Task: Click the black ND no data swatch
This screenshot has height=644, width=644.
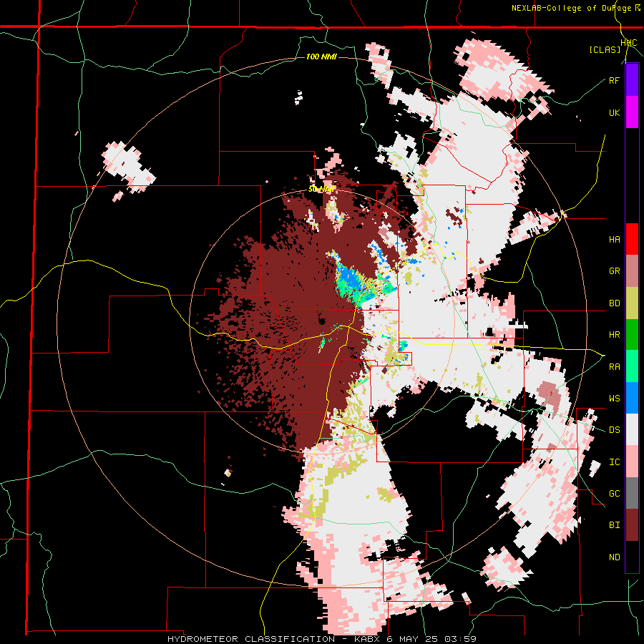Action: (x=632, y=557)
